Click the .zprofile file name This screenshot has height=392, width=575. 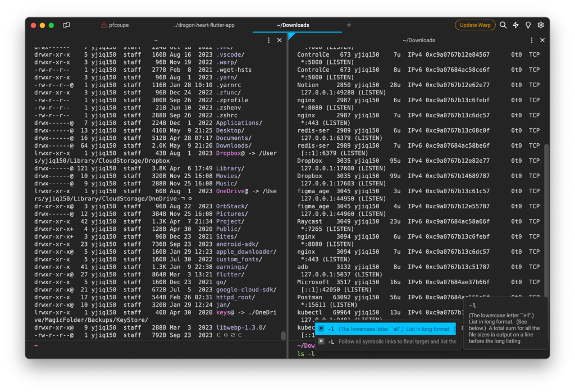pyautogui.click(x=232, y=100)
